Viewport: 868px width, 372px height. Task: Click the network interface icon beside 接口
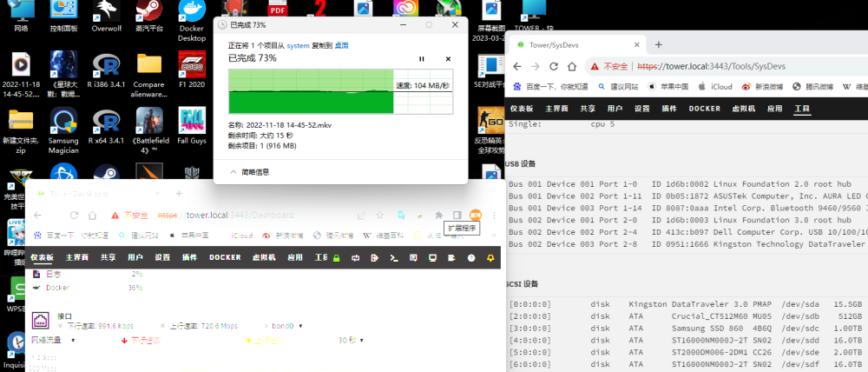click(42, 320)
